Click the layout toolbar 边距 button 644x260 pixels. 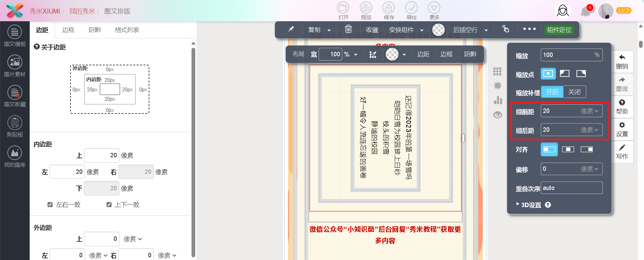pos(423,54)
